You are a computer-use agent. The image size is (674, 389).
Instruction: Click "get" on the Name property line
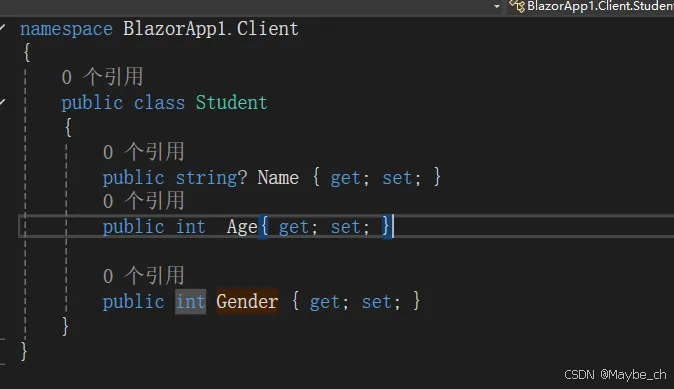(x=345, y=179)
